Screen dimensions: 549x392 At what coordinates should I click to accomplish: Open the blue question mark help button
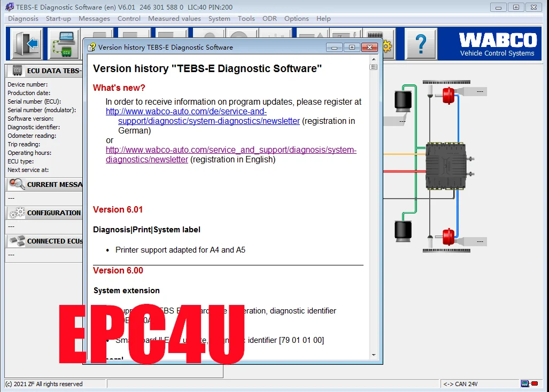(421, 44)
